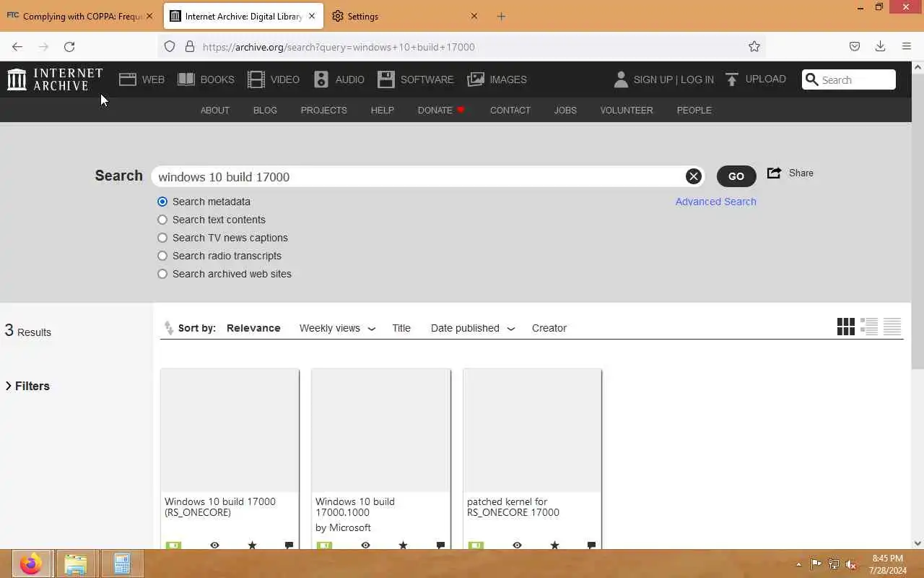Image resolution: width=924 pixels, height=578 pixels.
Task: Click the GO search button
Action: click(736, 176)
